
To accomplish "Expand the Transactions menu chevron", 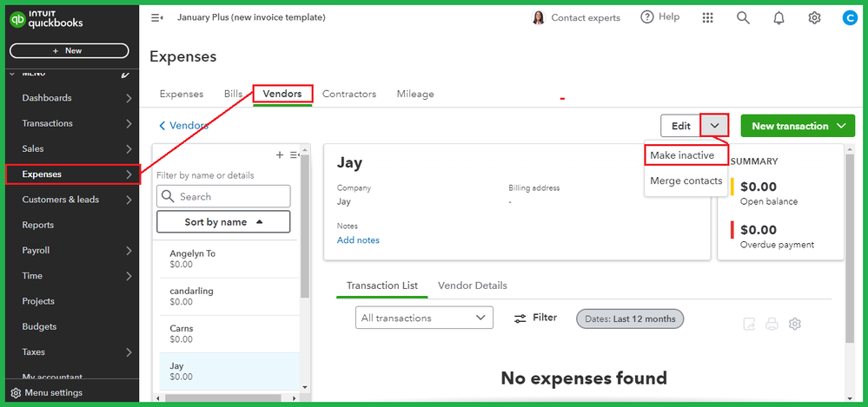I will [x=129, y=124].
